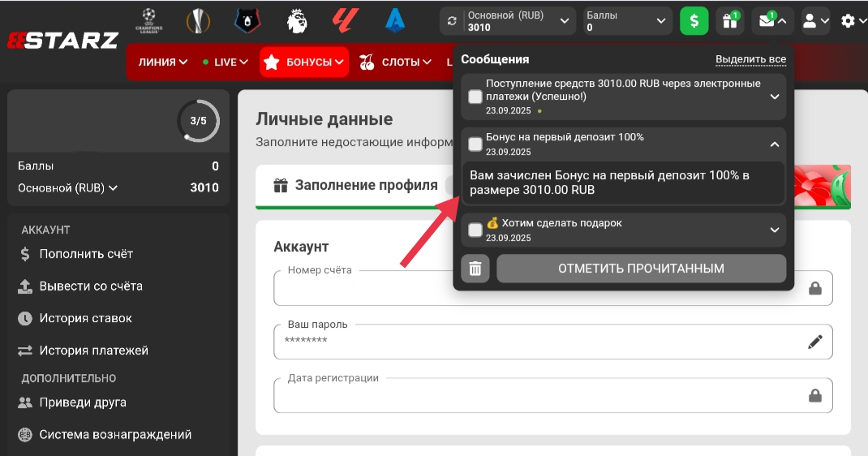
Task: Click the envelope messages icon
Action: pos(767,21)
